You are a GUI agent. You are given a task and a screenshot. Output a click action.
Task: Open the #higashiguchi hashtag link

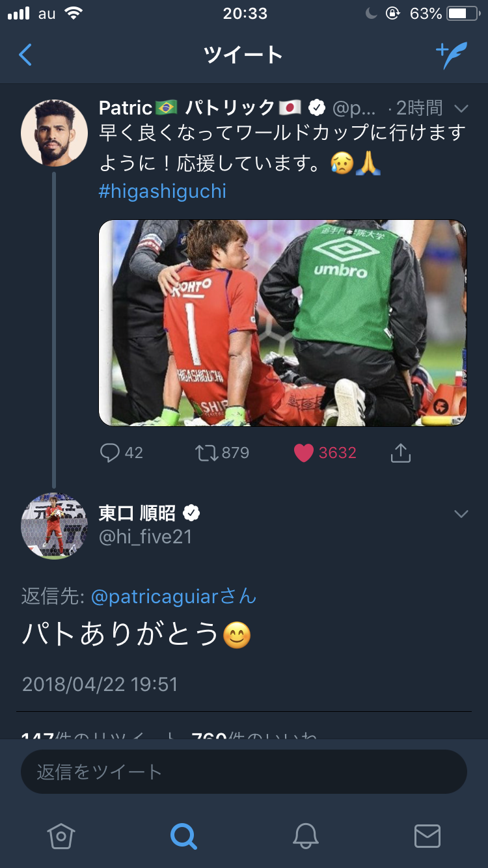(163, 191)
